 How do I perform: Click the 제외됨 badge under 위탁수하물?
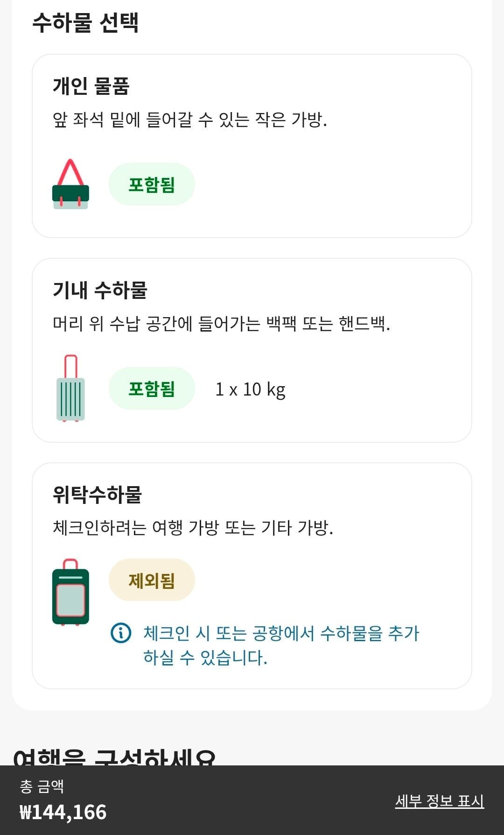(152, 580)
